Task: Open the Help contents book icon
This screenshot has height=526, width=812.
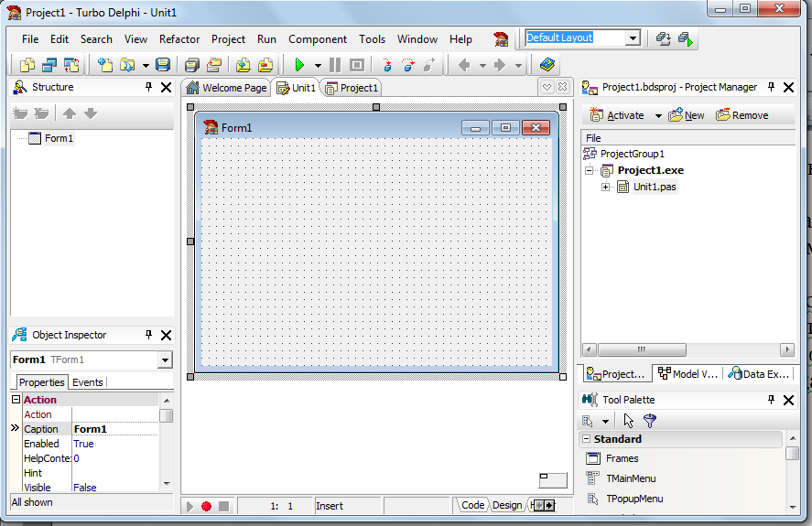Action: 547,65
